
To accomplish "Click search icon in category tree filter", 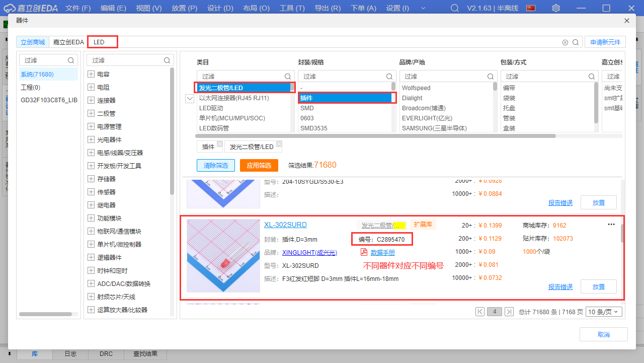I will click(x=167, y=60).
